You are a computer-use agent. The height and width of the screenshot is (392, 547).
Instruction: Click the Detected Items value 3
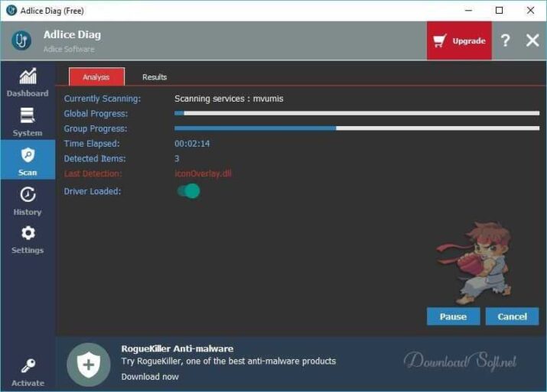[x=177, y=158]
